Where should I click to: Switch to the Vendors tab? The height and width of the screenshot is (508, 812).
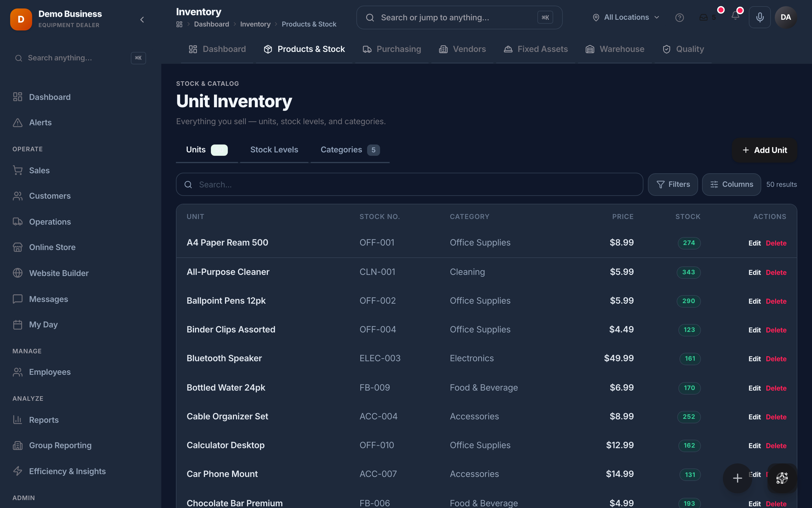pyautogui.click(x=462, y=49)
